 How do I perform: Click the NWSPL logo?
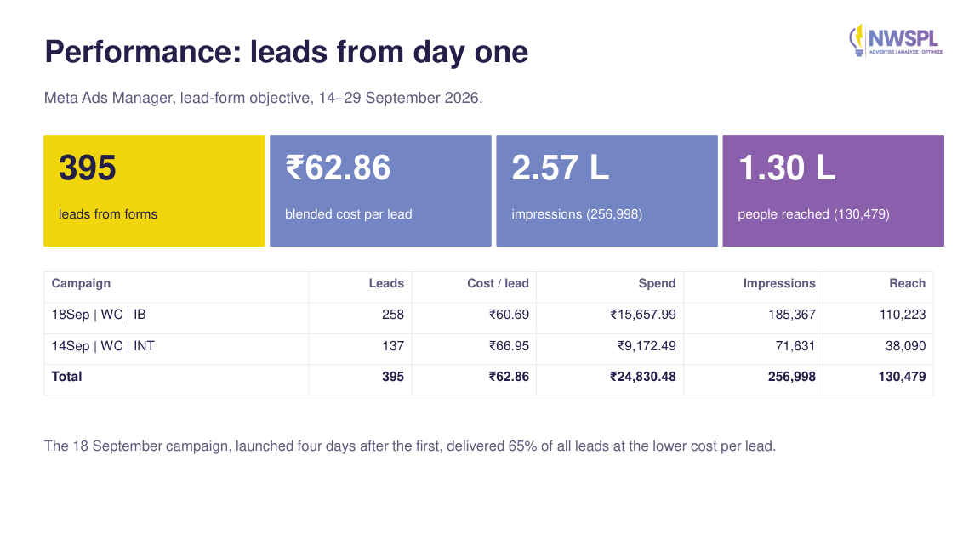click(896, 40)
